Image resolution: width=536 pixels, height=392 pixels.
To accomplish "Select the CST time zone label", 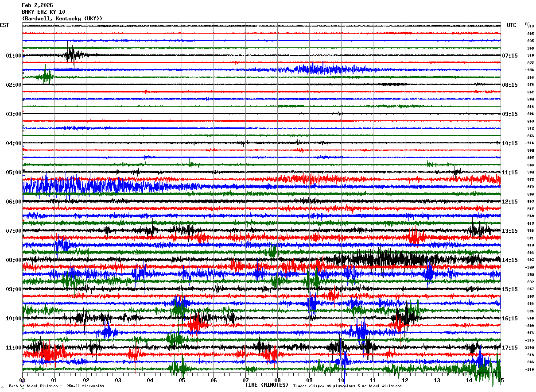I will click(x=4, y=25).
